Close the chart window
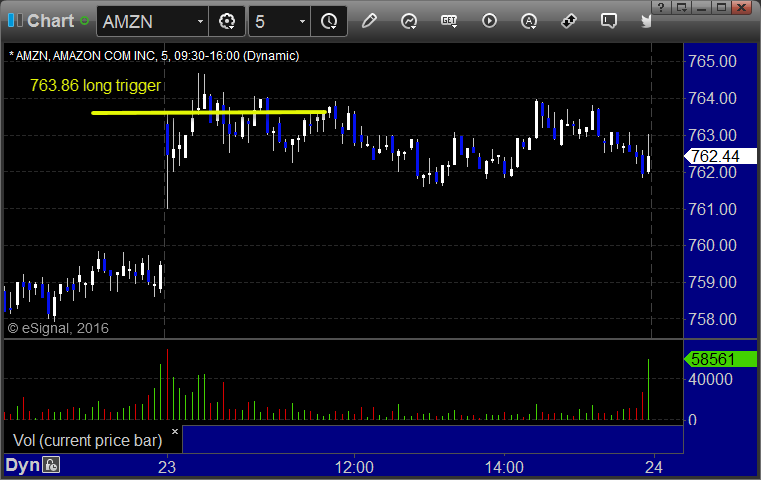Image resolution: width=761 pixels, height=480 pixels. [742, 7]
